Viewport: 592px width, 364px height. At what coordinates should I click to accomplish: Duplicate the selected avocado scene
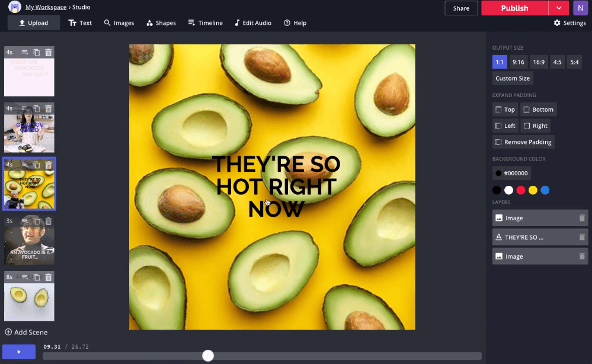point(37,165)
